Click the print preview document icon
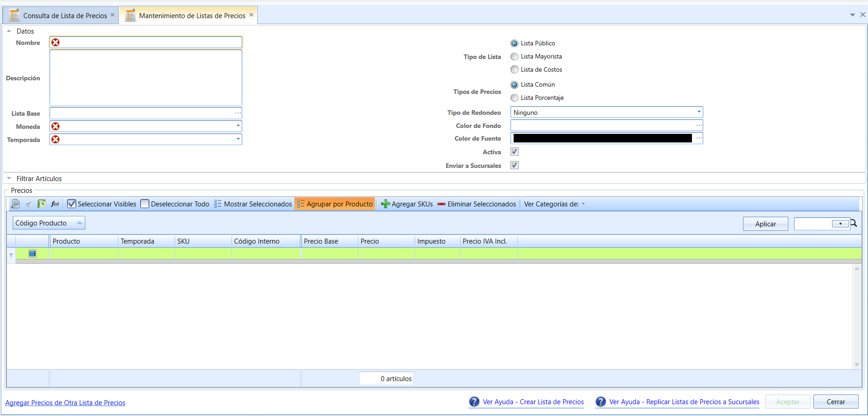868x416 pixels. (15, 204)
